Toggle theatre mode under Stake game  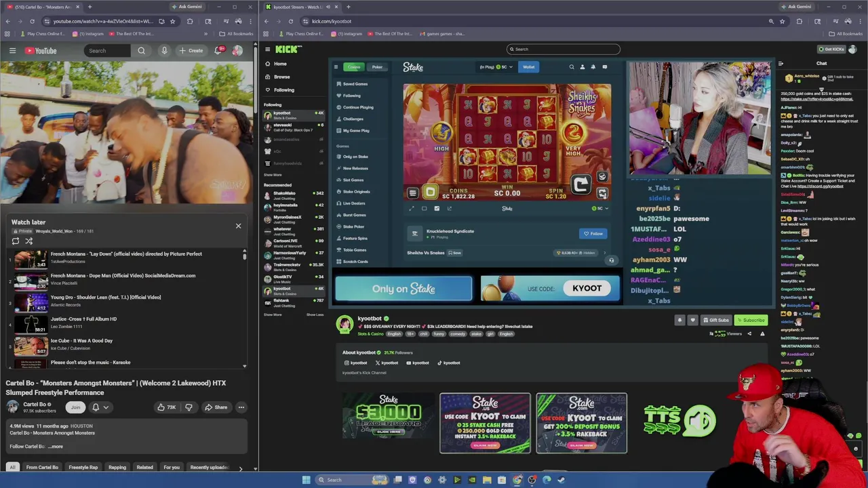pos(425,209)
